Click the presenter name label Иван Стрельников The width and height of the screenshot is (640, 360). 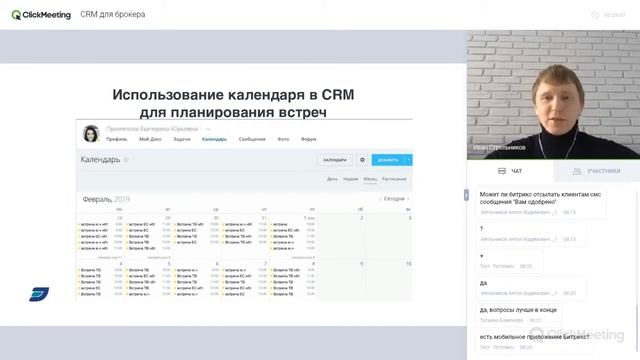click(x=499, y=147)
